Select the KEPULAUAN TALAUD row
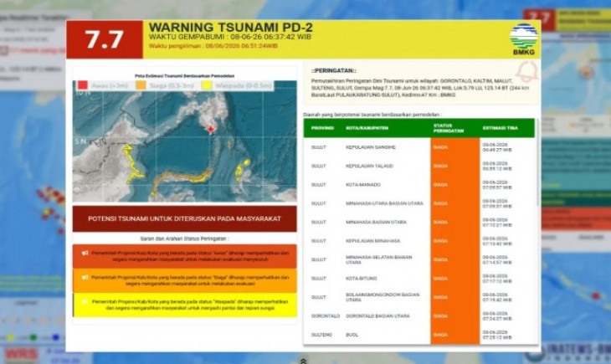 [419, 166]
